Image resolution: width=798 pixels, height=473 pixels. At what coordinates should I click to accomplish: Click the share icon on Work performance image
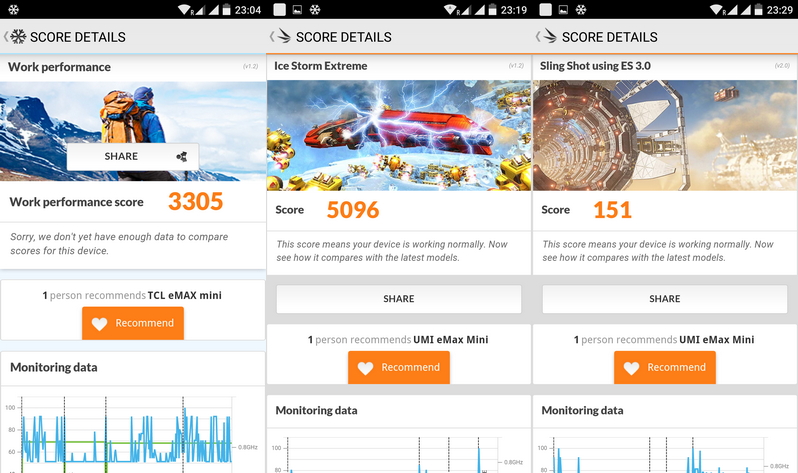[182, 156]
